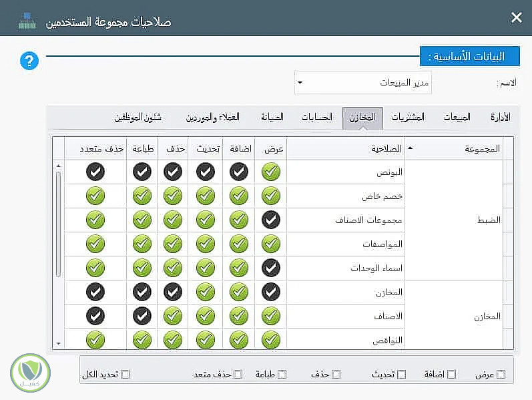Toggle عرض permission for اسماء الوحدات row
The height and width of the screenshot is (400, 532).
point(271,268)
